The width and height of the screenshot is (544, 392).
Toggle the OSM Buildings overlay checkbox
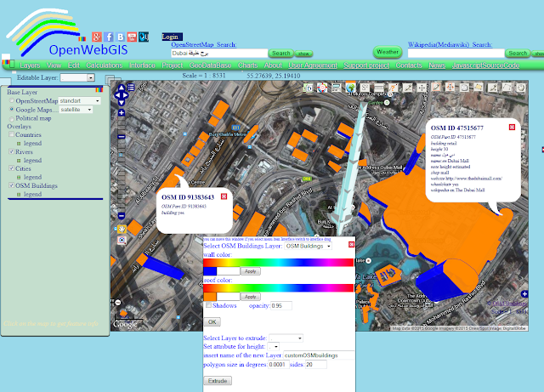pos(11,185)
